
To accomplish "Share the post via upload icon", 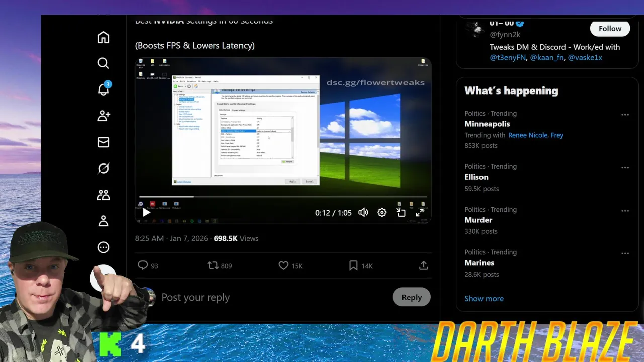I will pos(424,265).
